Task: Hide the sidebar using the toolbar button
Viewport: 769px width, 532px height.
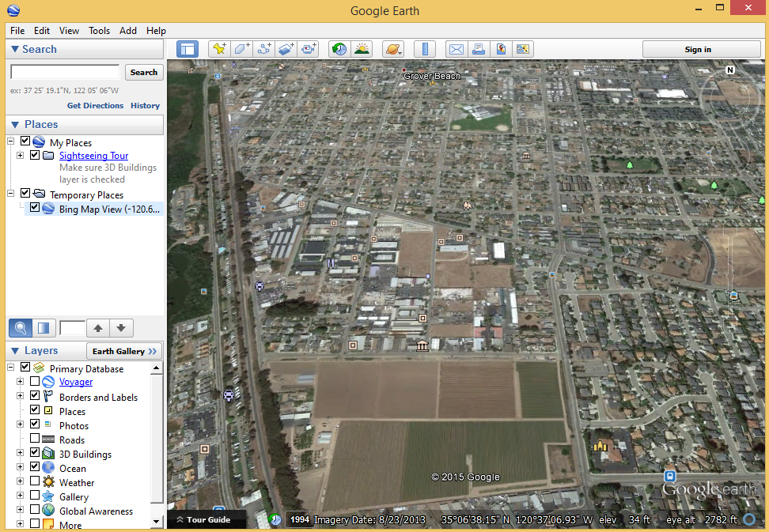Action: [188, 49]
